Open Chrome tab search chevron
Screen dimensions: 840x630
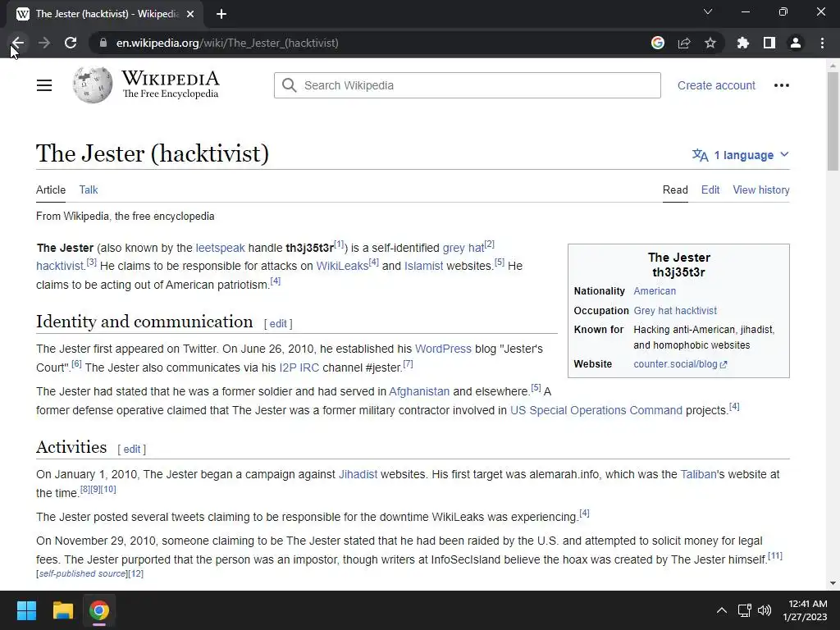click(708, 11)
